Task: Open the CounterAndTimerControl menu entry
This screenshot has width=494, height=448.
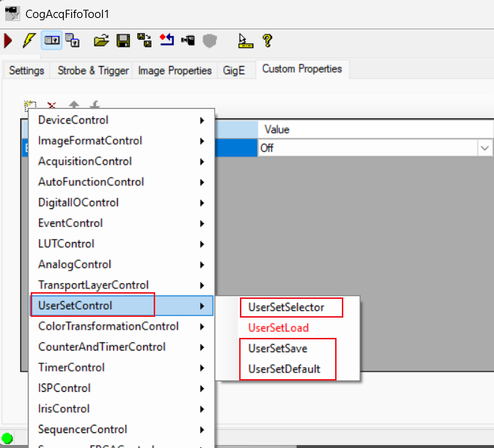Action: [x=121, y=347]
